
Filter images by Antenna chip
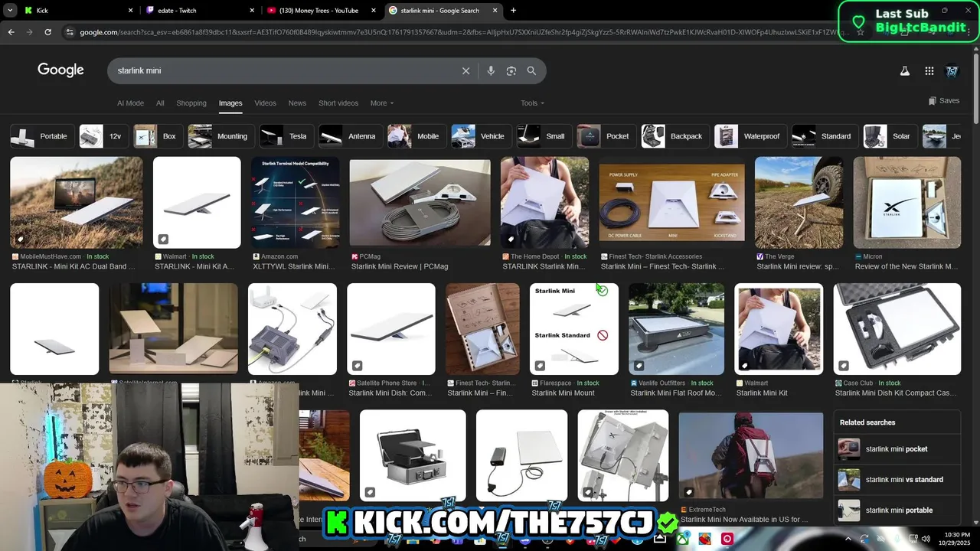point(351,136)
